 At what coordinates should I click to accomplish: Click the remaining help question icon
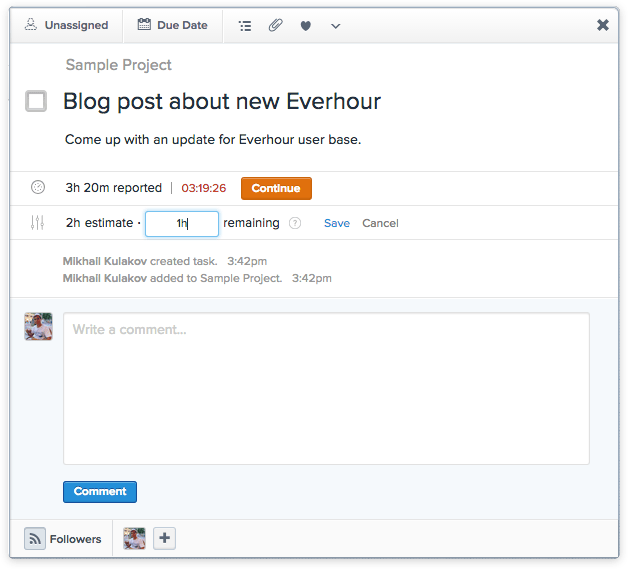pyautogui.click(x=295, y=223)
